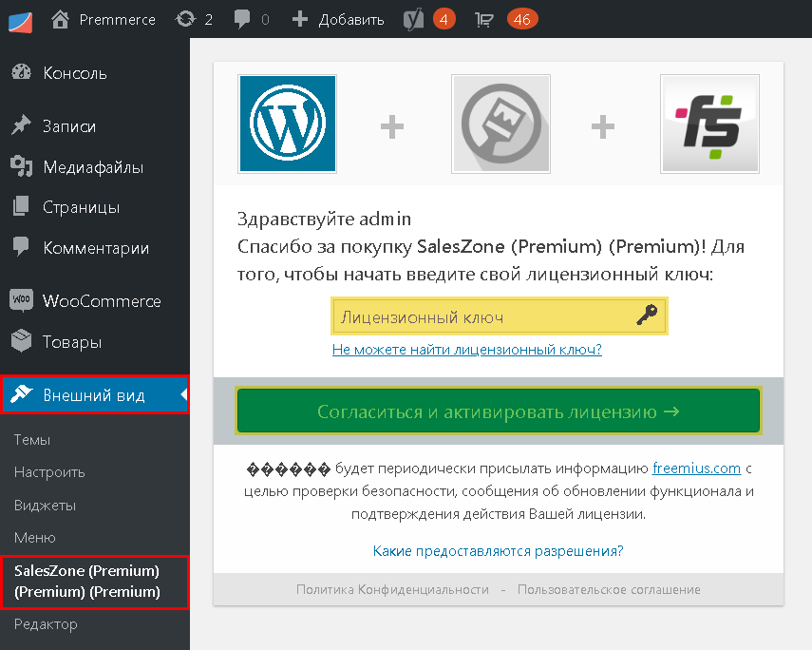Click the pin icon next to Записи
This screenshot has height=650, width=812.
[21, 125]
